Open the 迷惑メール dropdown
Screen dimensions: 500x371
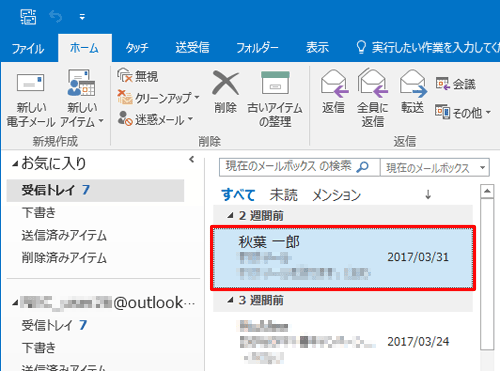(x=155, y=119)
